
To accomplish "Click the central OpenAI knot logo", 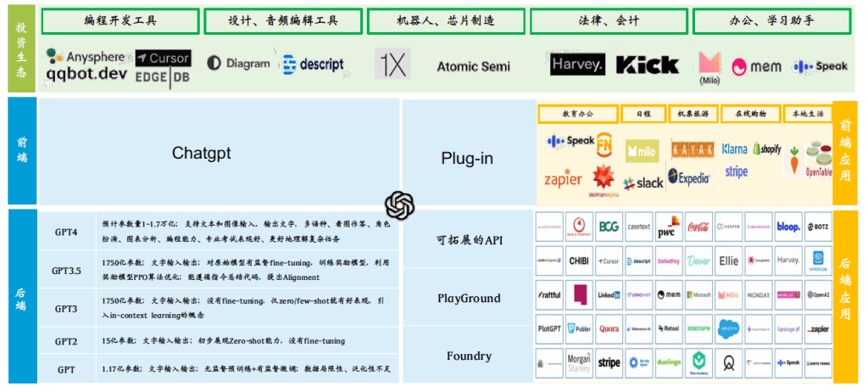I will [399, 204].
